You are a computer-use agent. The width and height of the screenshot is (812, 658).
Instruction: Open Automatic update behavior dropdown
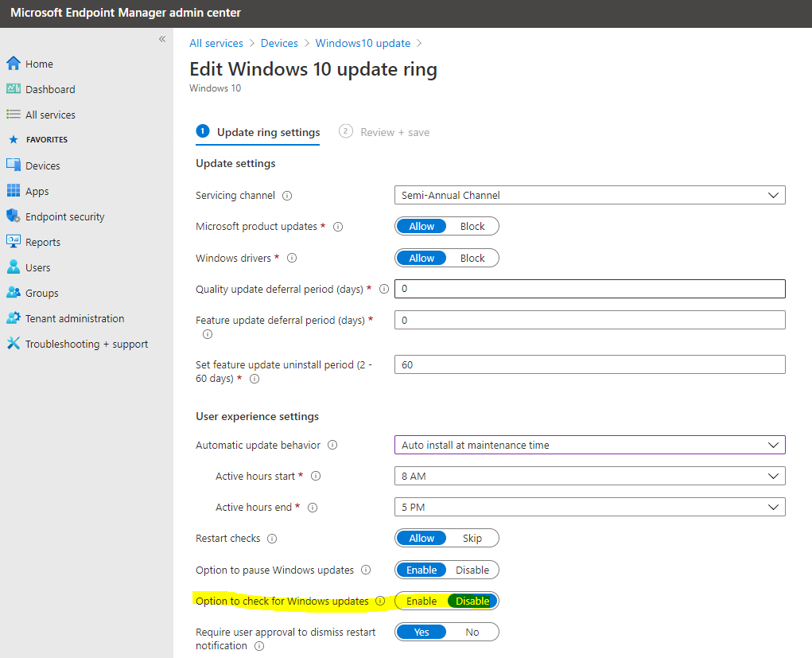[590, 445]
